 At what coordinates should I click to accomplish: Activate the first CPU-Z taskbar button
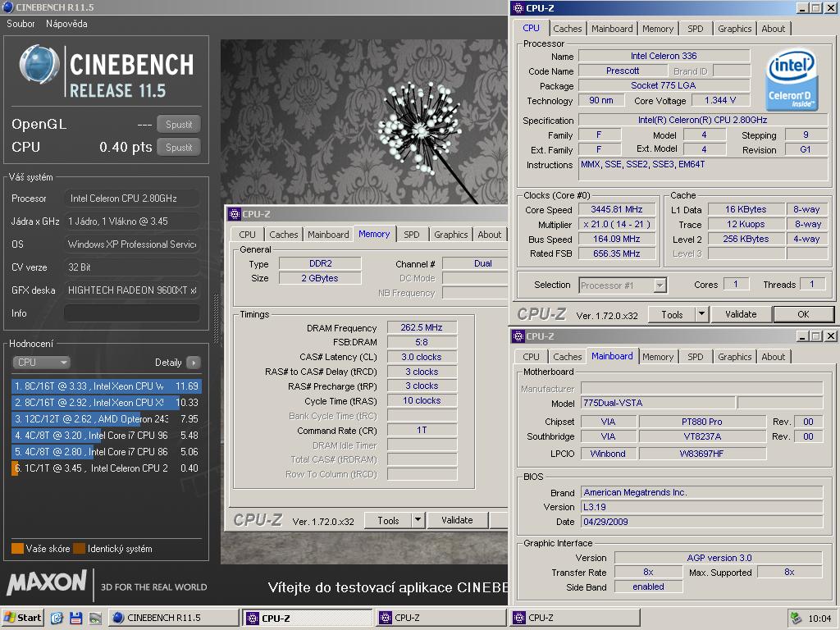[x=307, y=618]
